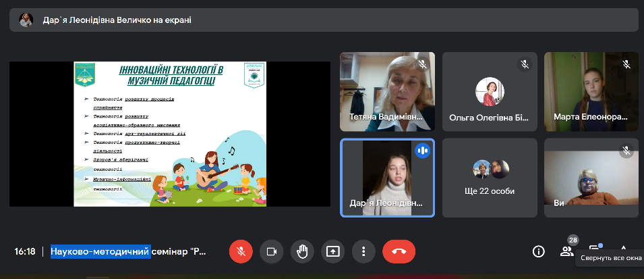Raise hand using the hand icon
The width and height of the screenshot is (644, 279).
pos(302,251)
